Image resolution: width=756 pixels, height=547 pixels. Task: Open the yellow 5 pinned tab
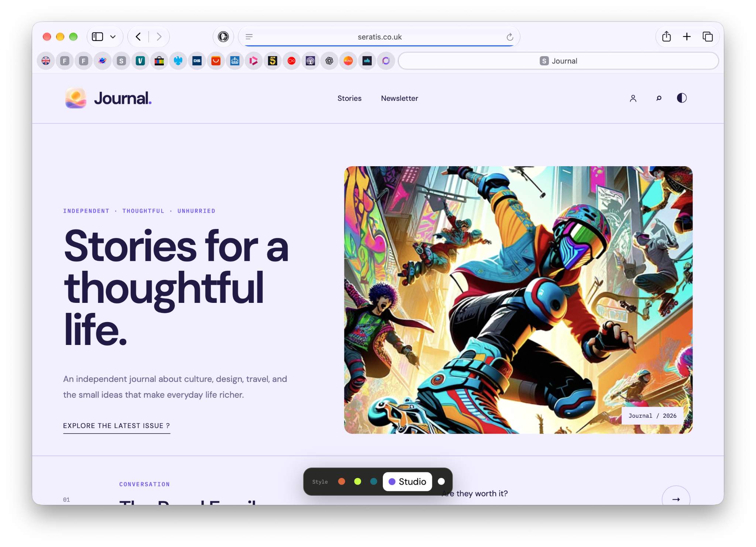tap(272, 61)
